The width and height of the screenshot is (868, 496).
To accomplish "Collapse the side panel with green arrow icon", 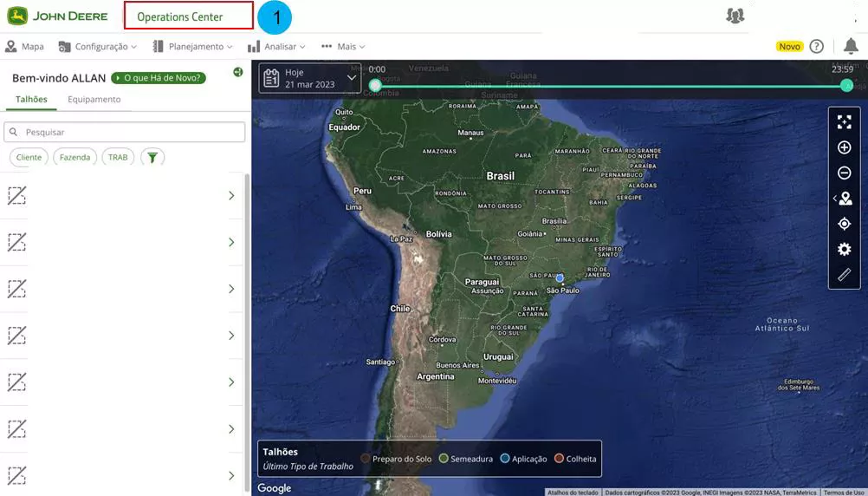I will [238, 72].
